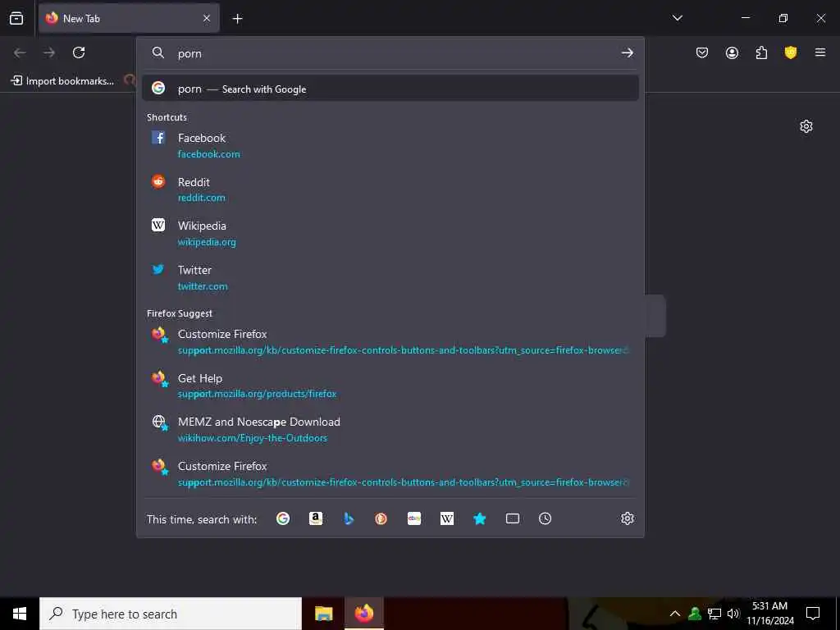
Task: Click the address bar go arrow
Action: click(x=627, y=53)
